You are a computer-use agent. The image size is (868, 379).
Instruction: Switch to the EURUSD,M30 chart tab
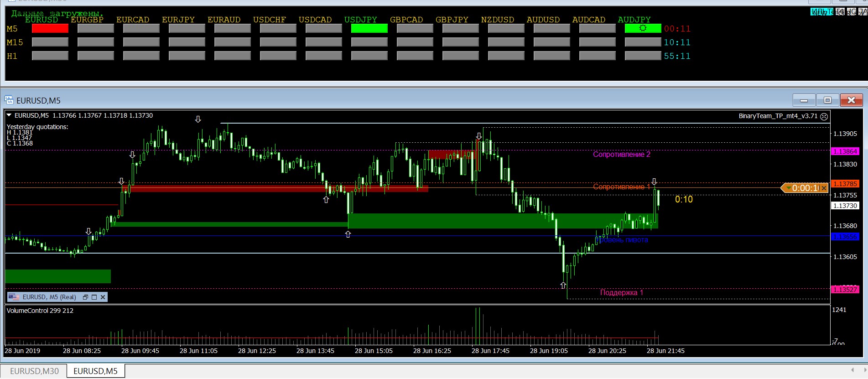click(x=34, y=371)
